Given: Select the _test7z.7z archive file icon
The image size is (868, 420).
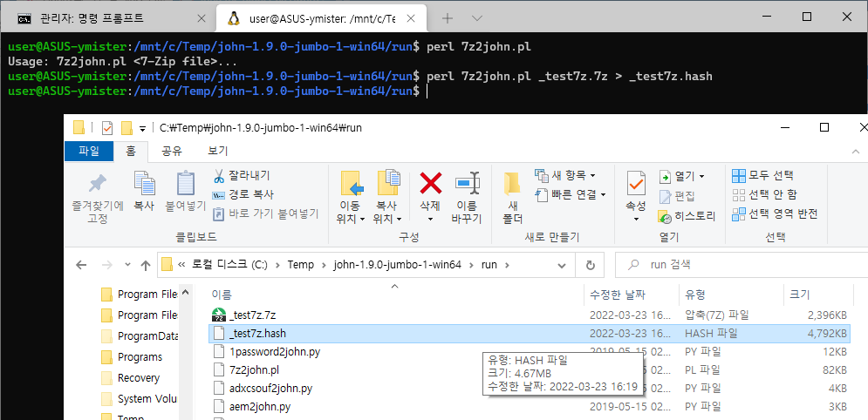Looking at the screenshot, I should [220, 315].
